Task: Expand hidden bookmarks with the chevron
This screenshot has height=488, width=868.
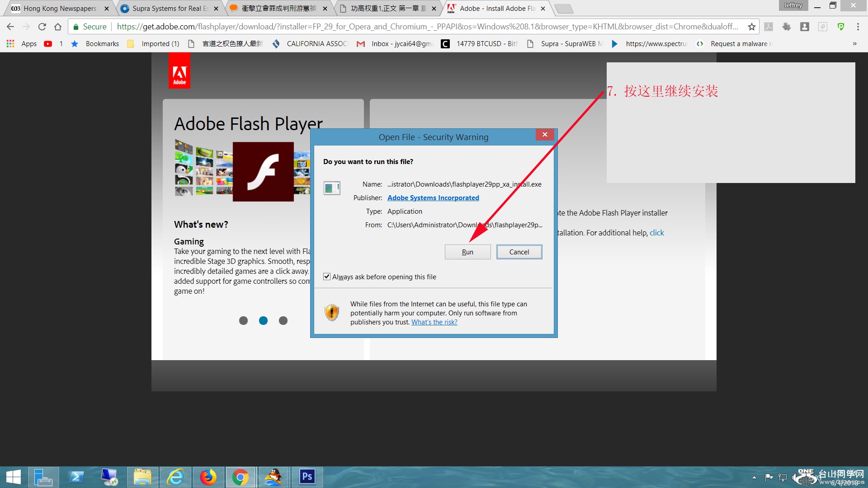Action: tap(854, 44)
